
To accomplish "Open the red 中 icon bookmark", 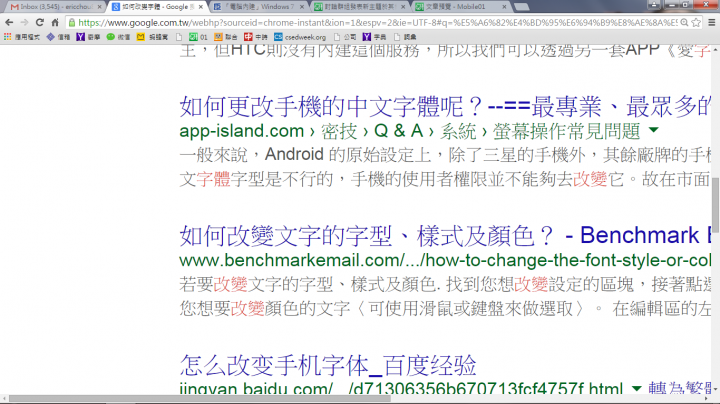I will click(x=256, y=37).
